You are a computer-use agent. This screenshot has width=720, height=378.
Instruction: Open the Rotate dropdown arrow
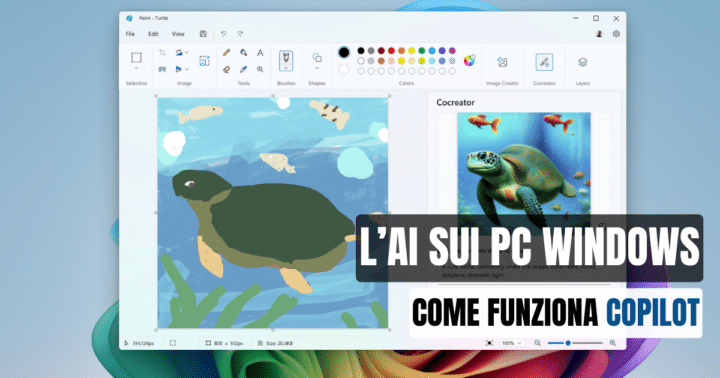pyautogui.click(x=187, y=52)
